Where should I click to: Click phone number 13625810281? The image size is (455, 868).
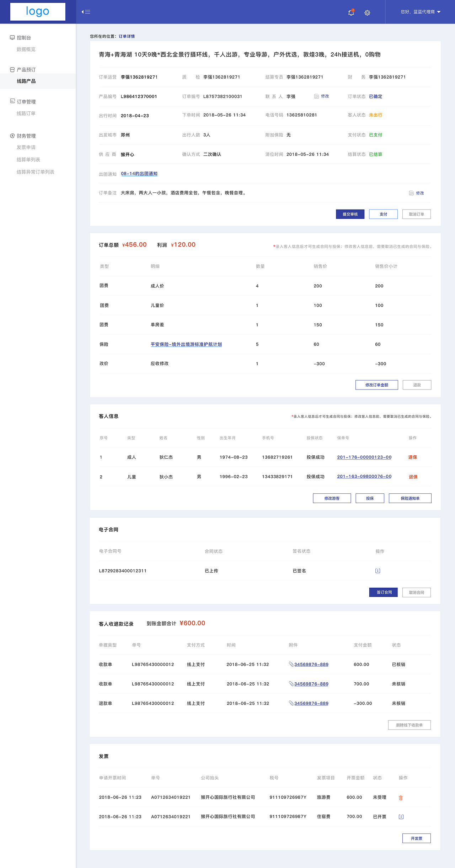coord(302,115)
